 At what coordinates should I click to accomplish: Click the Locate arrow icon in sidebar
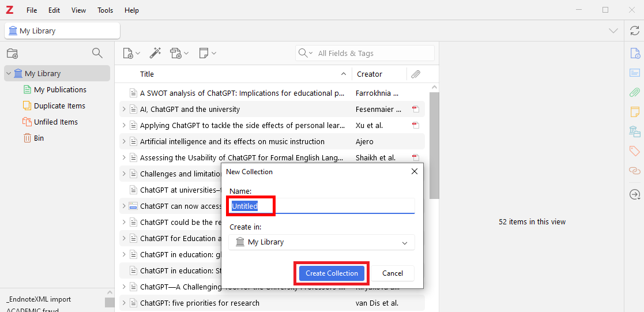point(634,195)
